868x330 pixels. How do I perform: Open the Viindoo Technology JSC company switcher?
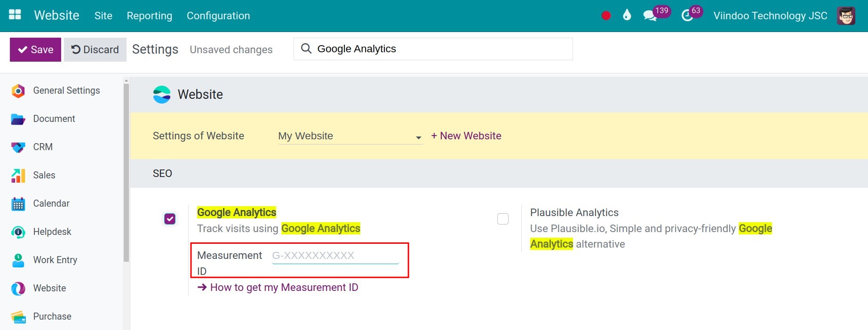770,16
